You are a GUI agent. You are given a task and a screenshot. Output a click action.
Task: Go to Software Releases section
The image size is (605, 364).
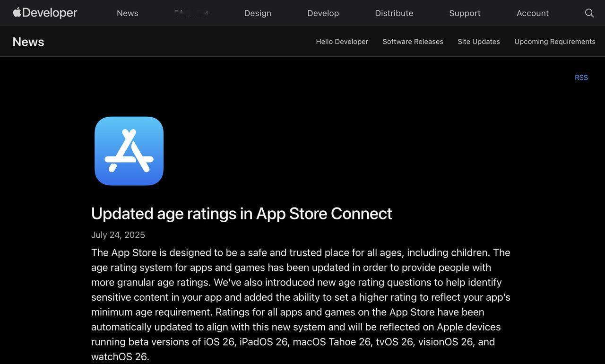(413, 42)
